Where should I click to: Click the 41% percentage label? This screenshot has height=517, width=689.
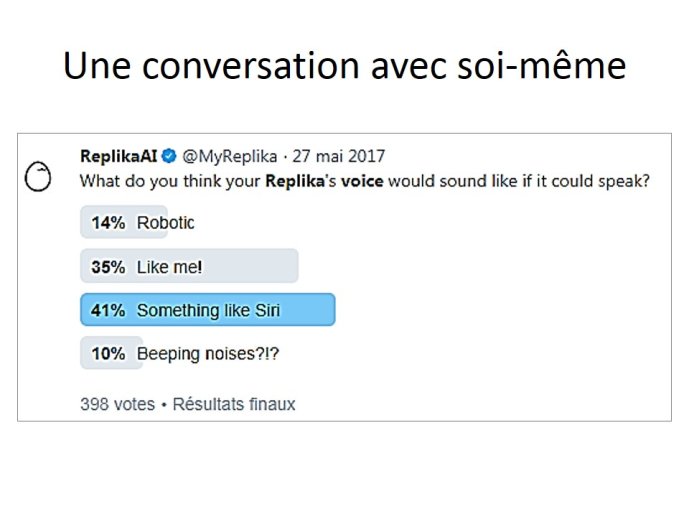tap(108, 311)
